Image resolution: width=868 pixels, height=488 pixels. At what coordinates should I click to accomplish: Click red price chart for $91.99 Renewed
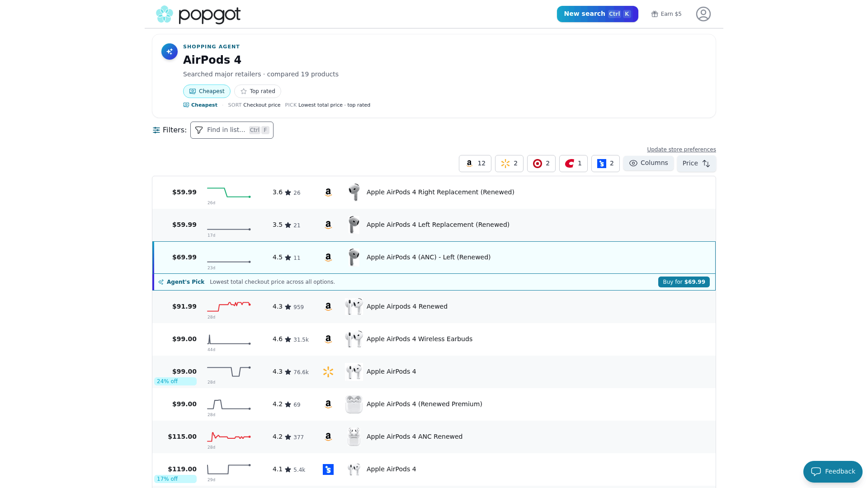[229, 307]
